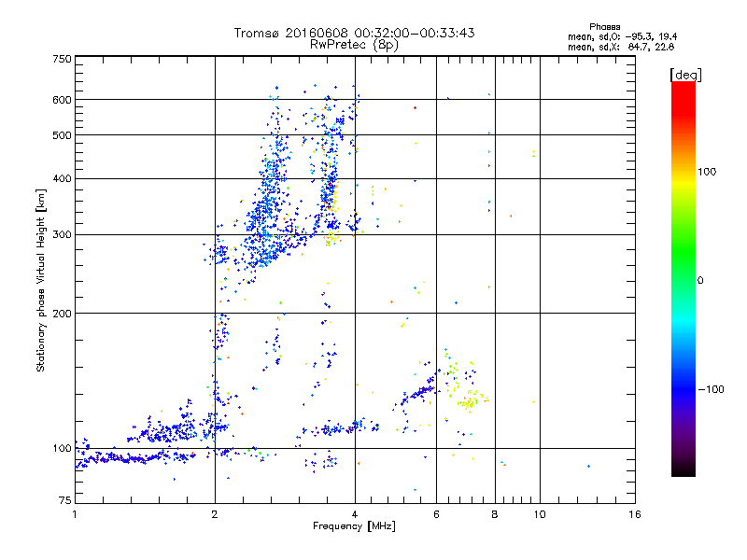This screenshot has height=560, width=747.
Task: Click the x-axis tick label "2"
Action: click(215, 514)
